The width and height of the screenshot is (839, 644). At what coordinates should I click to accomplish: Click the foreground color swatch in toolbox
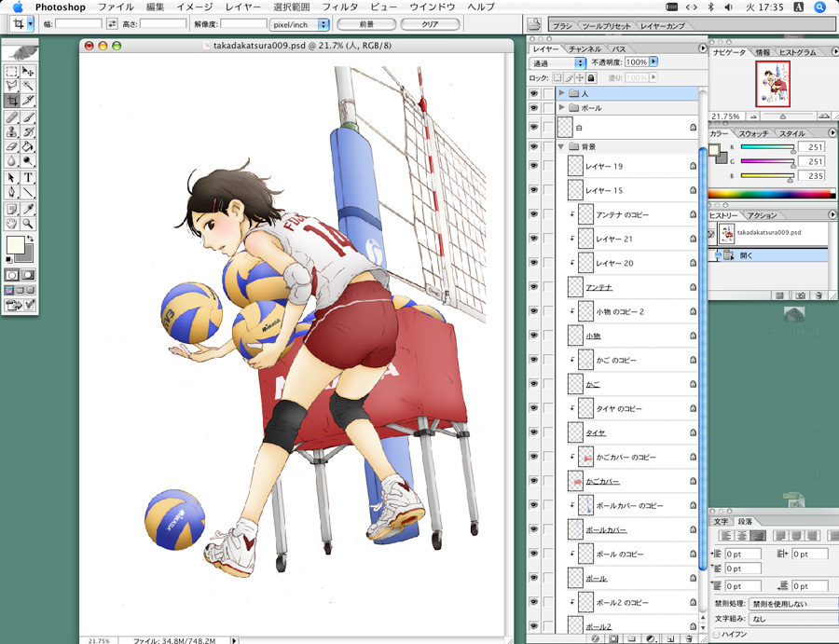pos(14,245)
